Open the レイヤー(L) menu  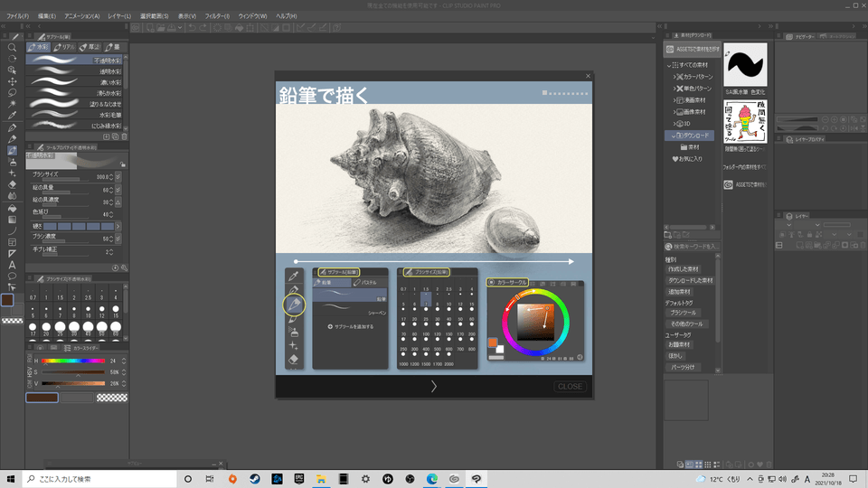pyautogui.click(x=119, y=16)
